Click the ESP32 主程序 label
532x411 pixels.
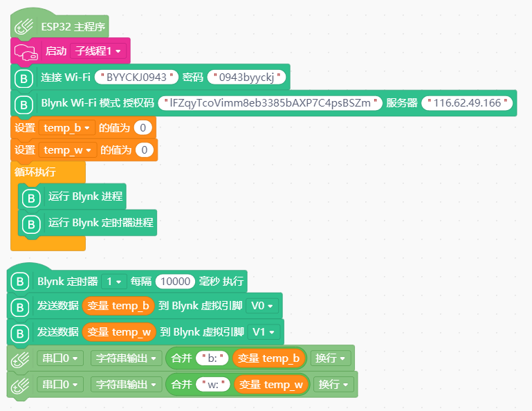tap(73, 26)
